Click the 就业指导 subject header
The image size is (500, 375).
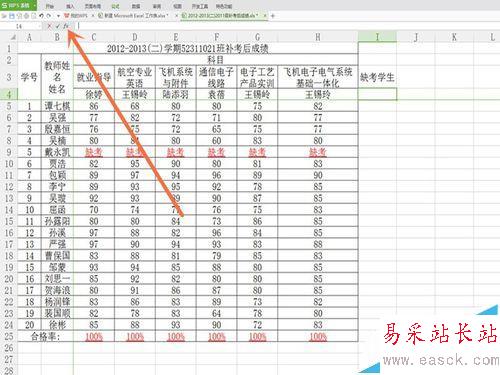click(94, 77)
